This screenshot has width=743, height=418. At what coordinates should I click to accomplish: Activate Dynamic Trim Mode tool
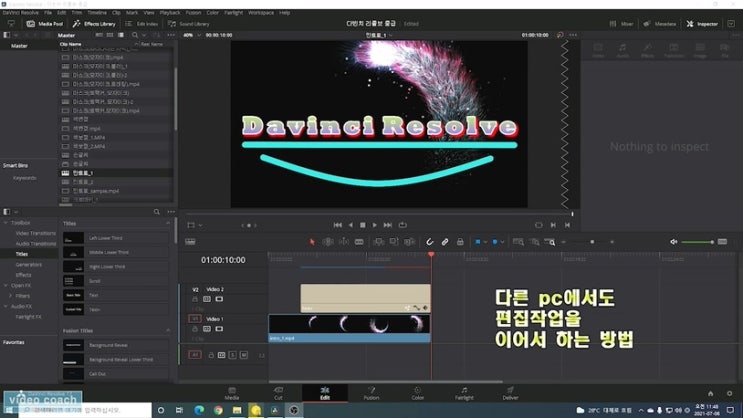point(344,242)
